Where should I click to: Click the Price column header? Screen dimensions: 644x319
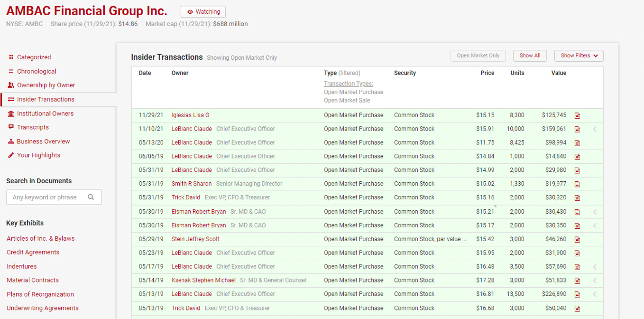487,73
